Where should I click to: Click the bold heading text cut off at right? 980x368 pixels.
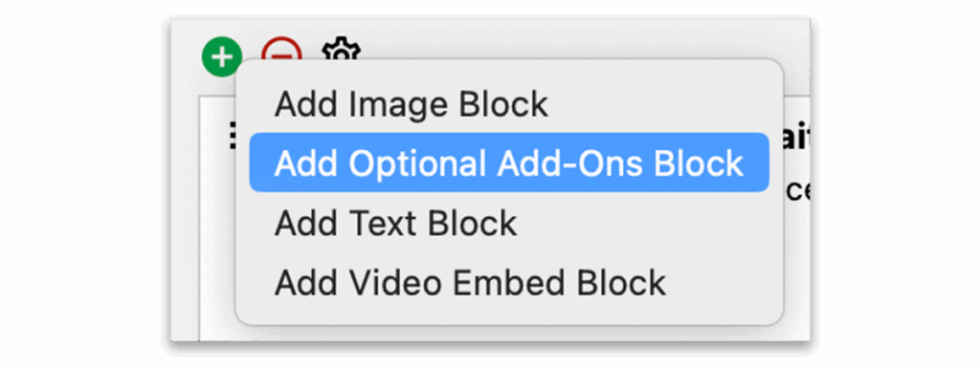click(x=798, y=139)
